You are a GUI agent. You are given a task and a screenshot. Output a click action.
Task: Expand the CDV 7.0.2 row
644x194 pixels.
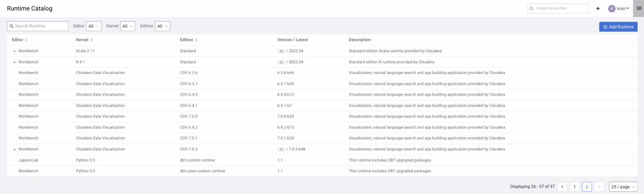click(x=14, y=149)
